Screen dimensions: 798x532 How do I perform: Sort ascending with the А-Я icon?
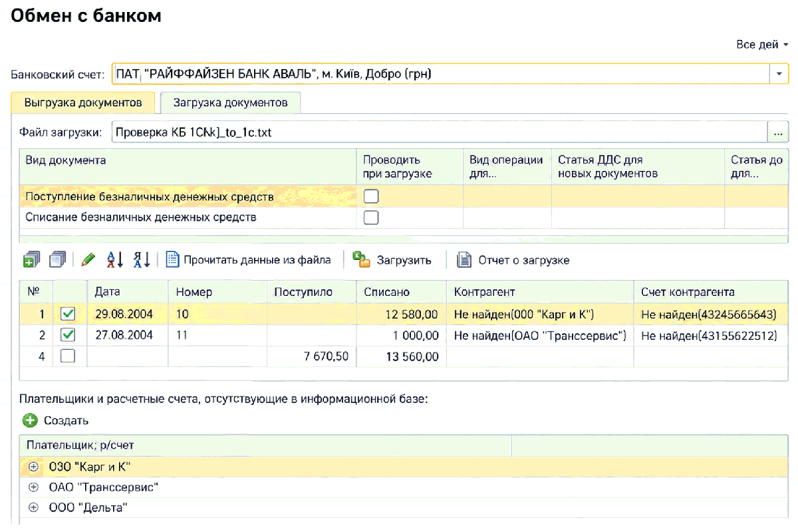116,260
